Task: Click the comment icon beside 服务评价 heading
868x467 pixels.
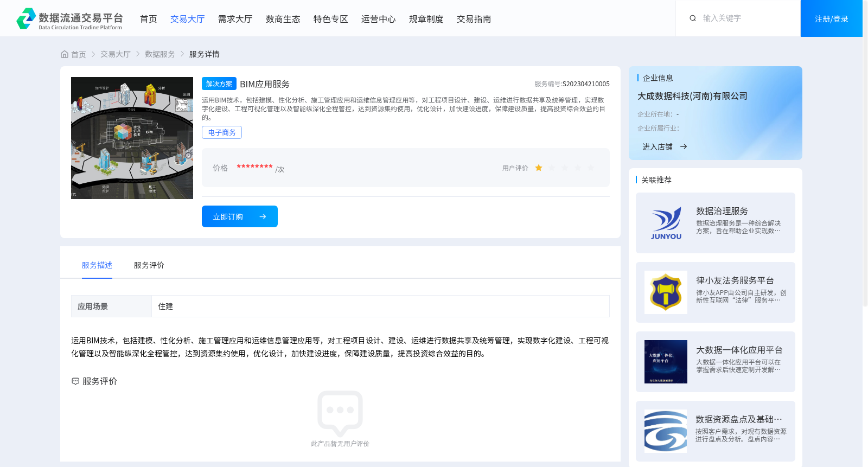Action: click(x=75, y=381)
